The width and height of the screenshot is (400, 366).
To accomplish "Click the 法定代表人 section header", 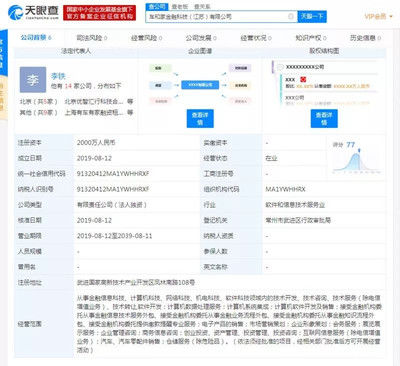I will tap(76, 51).
